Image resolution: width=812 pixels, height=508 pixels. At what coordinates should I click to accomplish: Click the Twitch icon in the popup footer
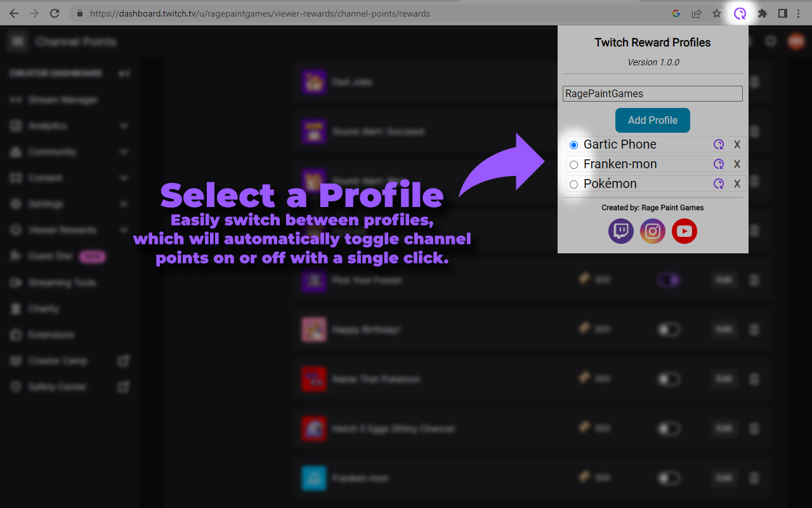click(620, 231)
